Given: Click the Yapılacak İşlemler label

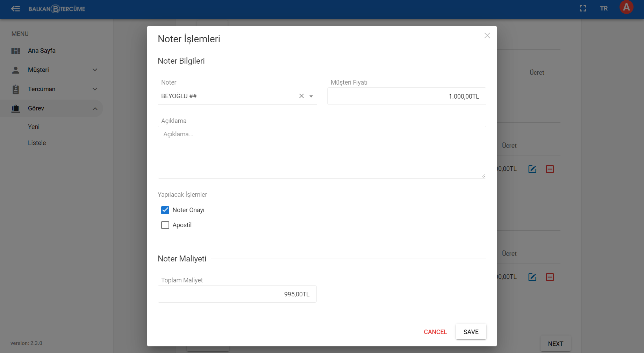Looking at the screenshot, I should coord(182,195).
